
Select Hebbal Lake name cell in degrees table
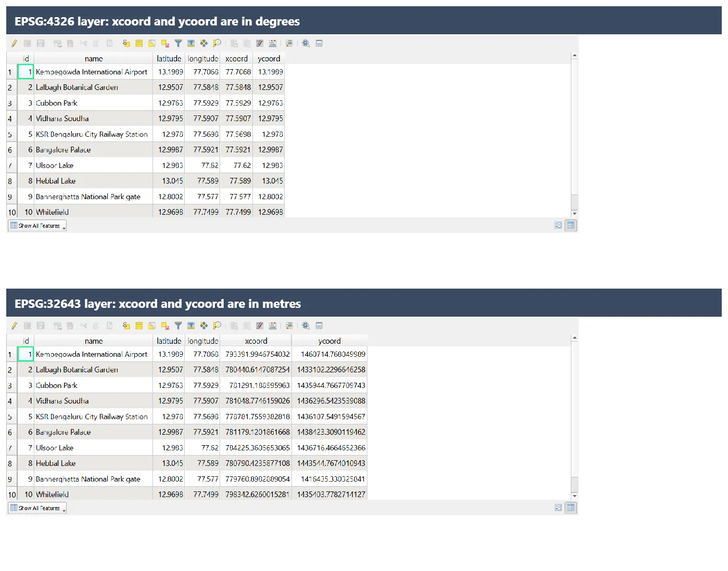pyautogui.click(x=94, y=181)
